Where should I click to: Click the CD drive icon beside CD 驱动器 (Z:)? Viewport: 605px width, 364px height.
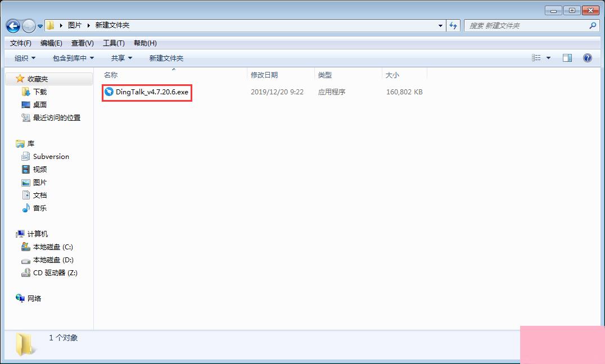pyautogui.click(x=26, y=272)
